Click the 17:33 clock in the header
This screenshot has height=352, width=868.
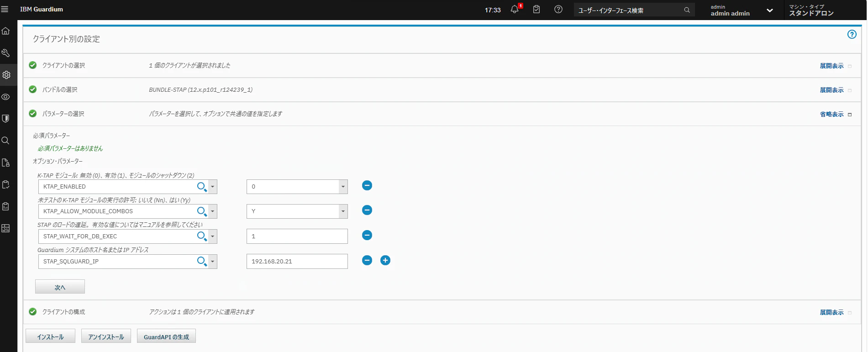[x=493, y=10]
